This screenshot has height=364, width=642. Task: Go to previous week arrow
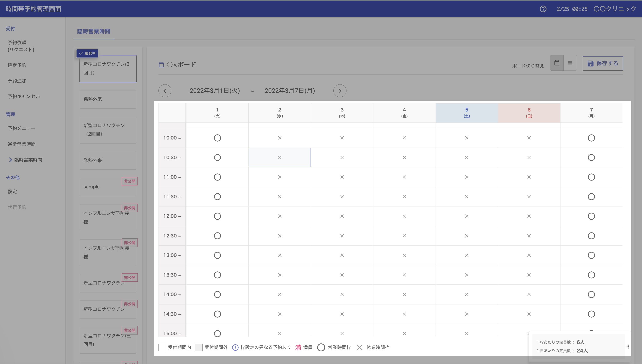tap(165, 90)
